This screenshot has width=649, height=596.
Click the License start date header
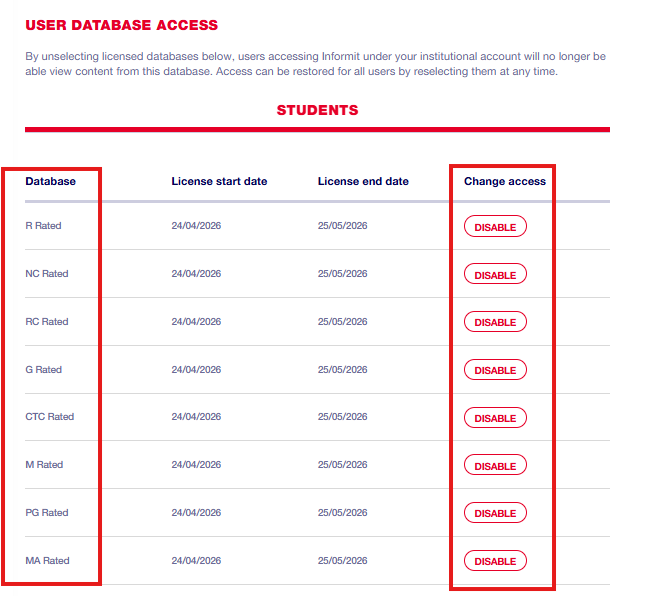(x=219, y=181)
